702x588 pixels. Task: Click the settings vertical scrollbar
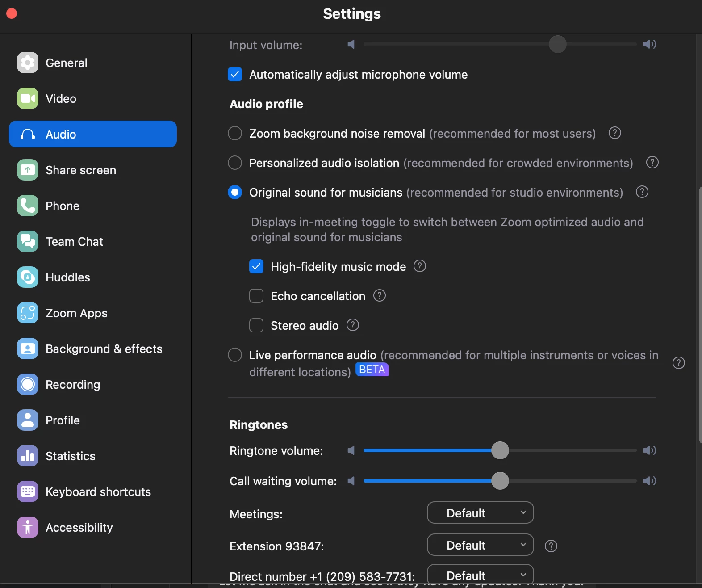700,315
